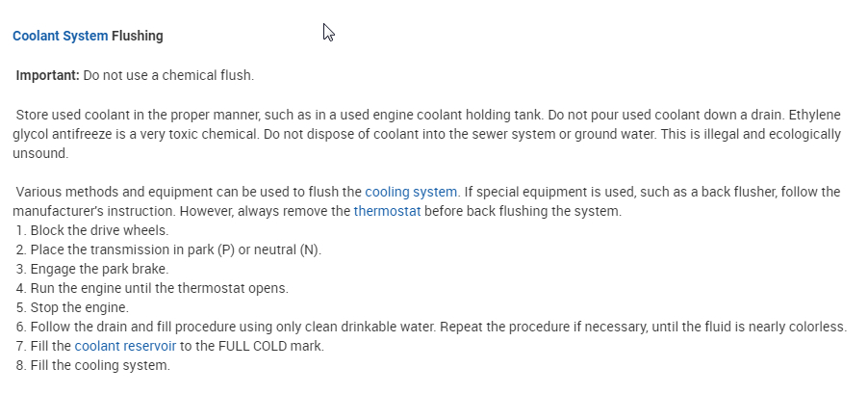Screen dimensions: 868x394
Task: Open the "thermostat" hyperlink
Action: coord(387,210)
